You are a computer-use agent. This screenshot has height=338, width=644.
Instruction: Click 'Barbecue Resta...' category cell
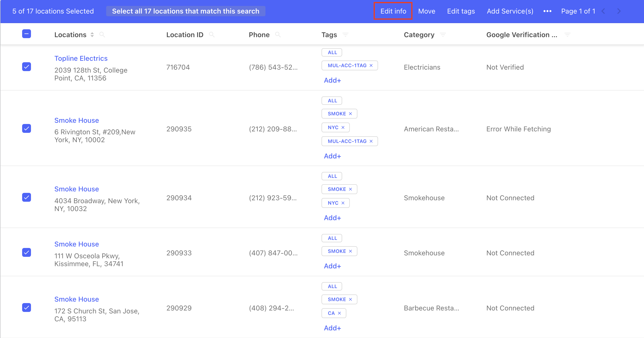[x=431, y=308]
